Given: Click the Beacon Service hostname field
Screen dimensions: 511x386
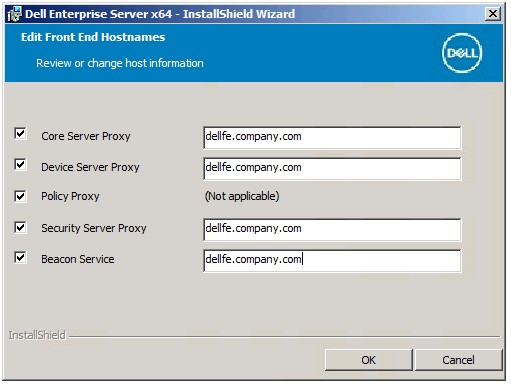Looking at the screenshot, I should pyautogui.click(x=332, y=261).
